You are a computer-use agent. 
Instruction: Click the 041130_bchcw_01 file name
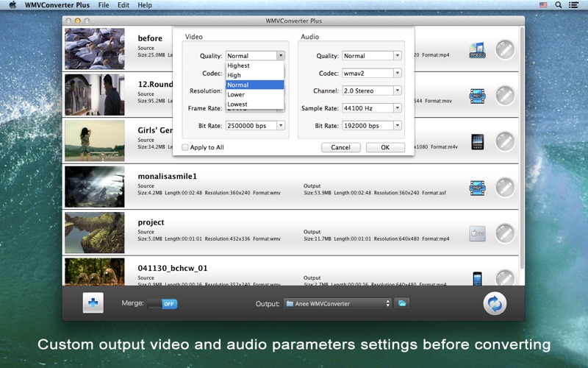click(173, 268)
